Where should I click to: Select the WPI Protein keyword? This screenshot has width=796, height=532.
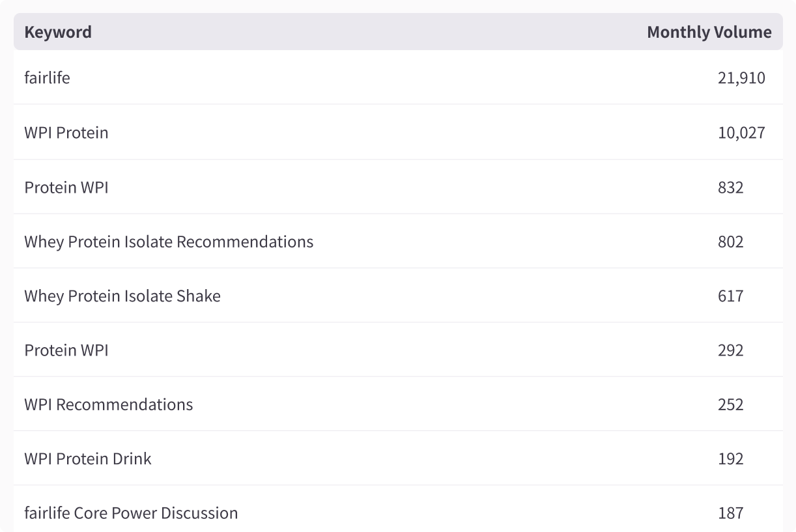(x=66, y=132)
